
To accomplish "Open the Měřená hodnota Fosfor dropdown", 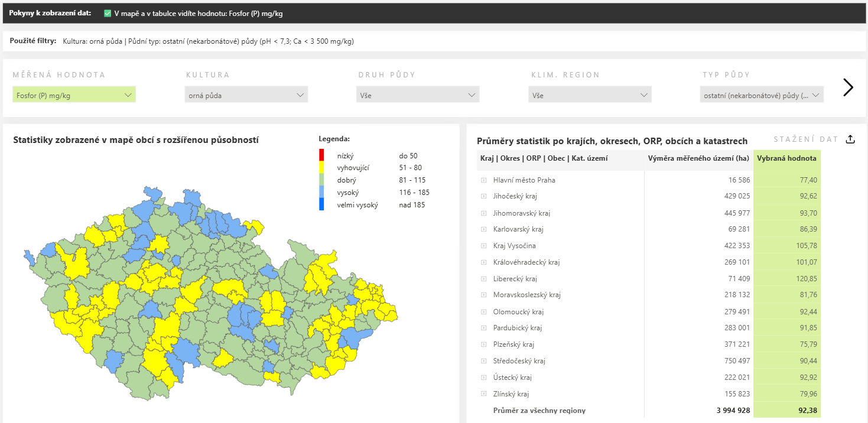I will point(74,95).
